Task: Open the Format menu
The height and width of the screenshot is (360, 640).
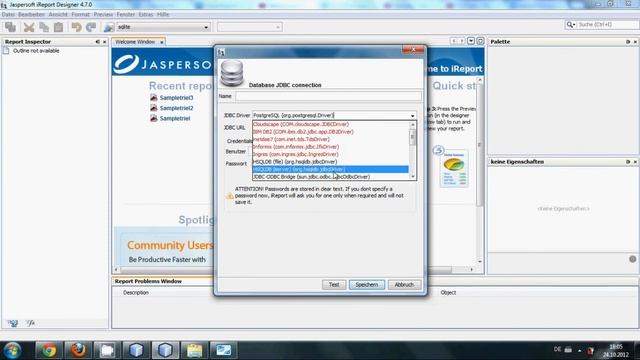Action: pos(80,14)
